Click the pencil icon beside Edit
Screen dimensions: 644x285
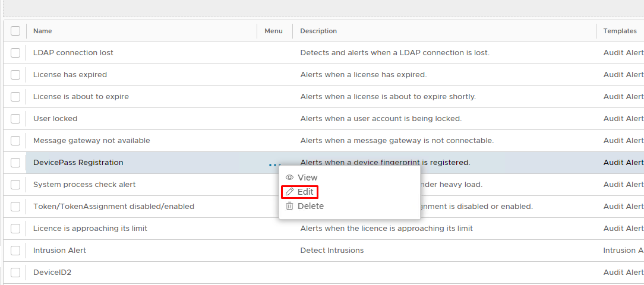point(289,192)
